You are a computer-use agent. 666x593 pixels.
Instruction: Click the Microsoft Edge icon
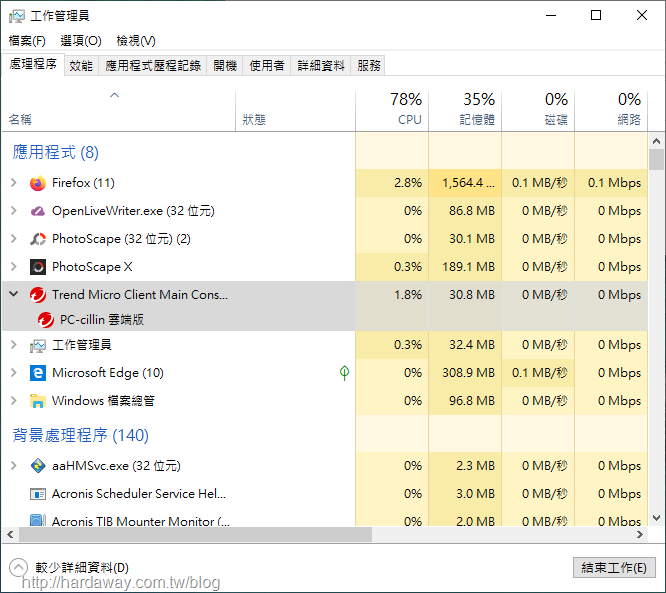click(x=38, y=373)
